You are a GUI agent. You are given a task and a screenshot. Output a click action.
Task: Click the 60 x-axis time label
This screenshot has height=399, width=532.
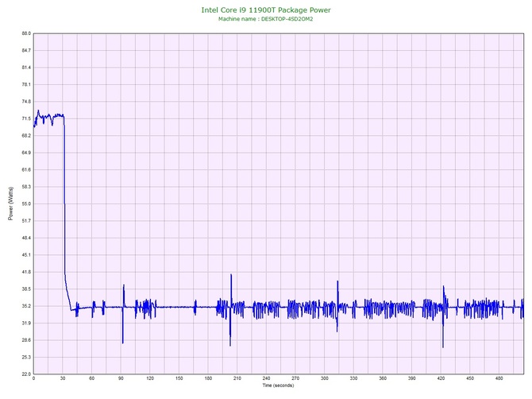tap(91, 378)
